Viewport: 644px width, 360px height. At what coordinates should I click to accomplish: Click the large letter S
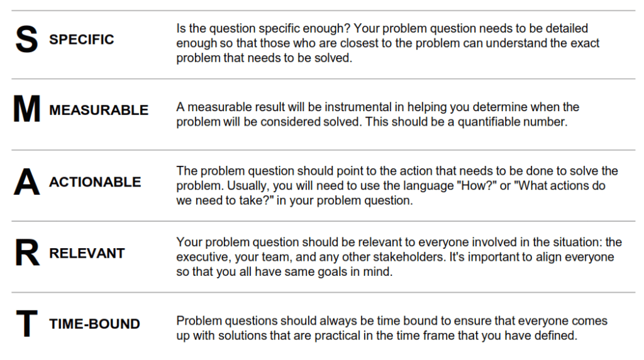[26, 40]
